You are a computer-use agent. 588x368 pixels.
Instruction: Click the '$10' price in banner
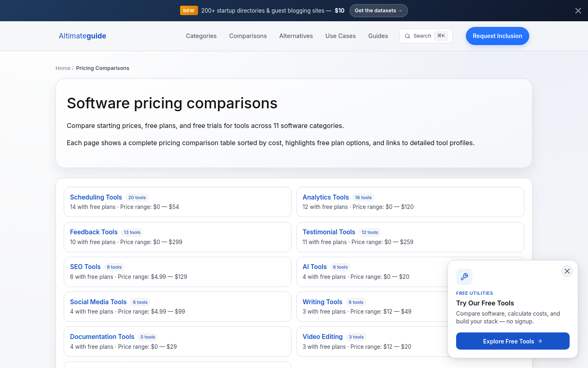click(340, 11)
